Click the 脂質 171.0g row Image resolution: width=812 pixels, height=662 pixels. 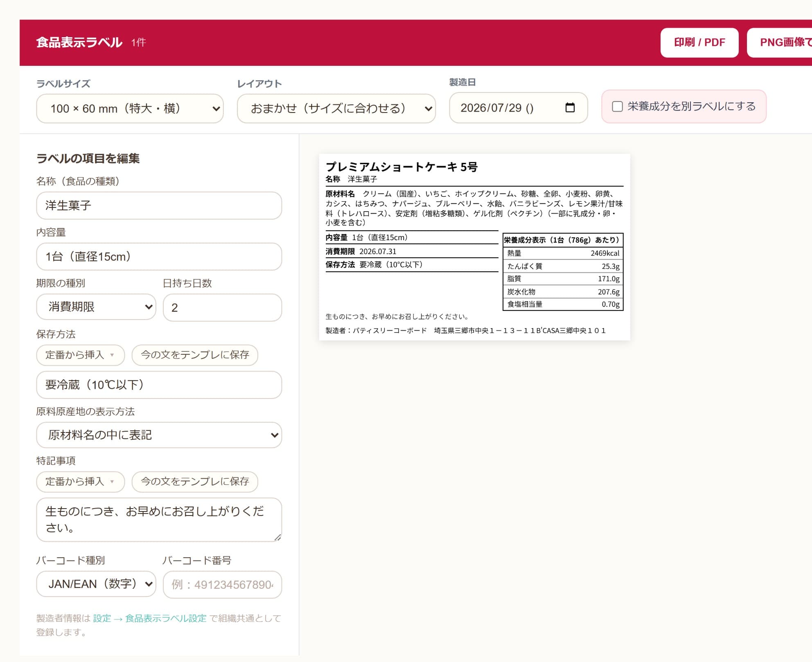coord(563,279)
